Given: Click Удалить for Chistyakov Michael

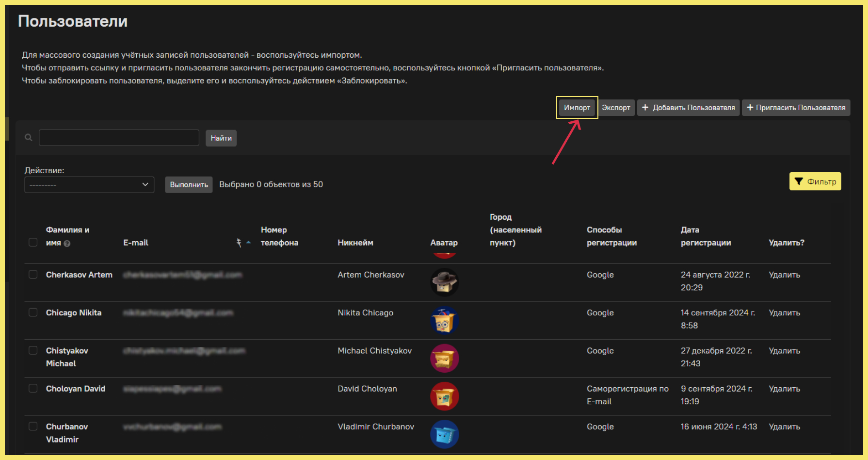Looking at the screenshot, I should click(784, 350).
